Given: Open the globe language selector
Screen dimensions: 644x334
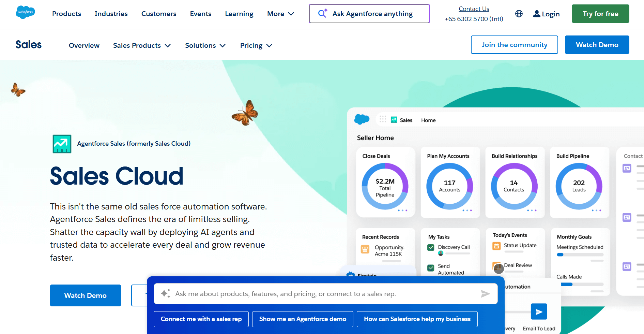Looking at the screenshot, I should click(x=519, y=14).
